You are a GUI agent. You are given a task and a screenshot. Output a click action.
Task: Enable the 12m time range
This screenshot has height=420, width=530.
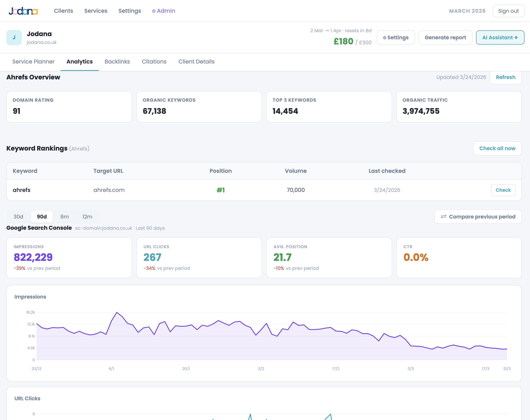pyautogui.click(x=88, y=217)
